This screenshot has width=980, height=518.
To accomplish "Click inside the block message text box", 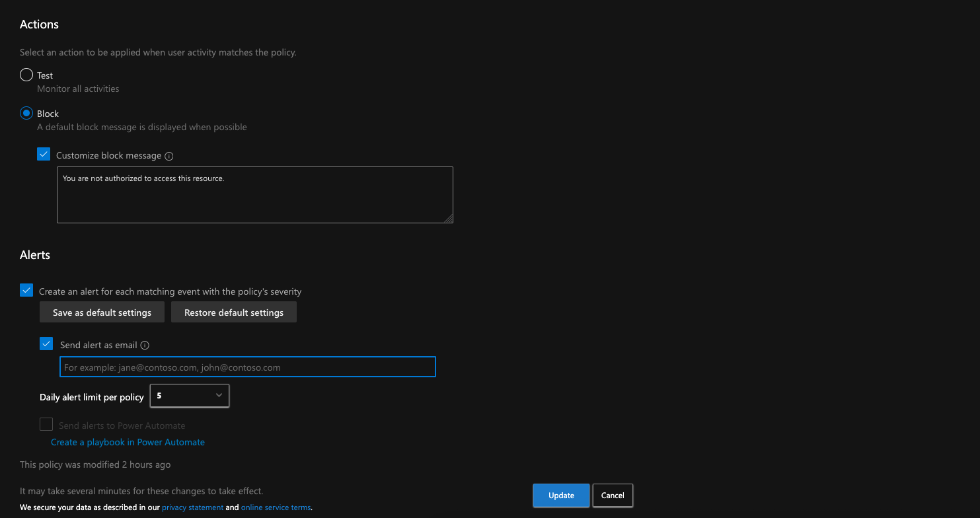I will [254, 194].
